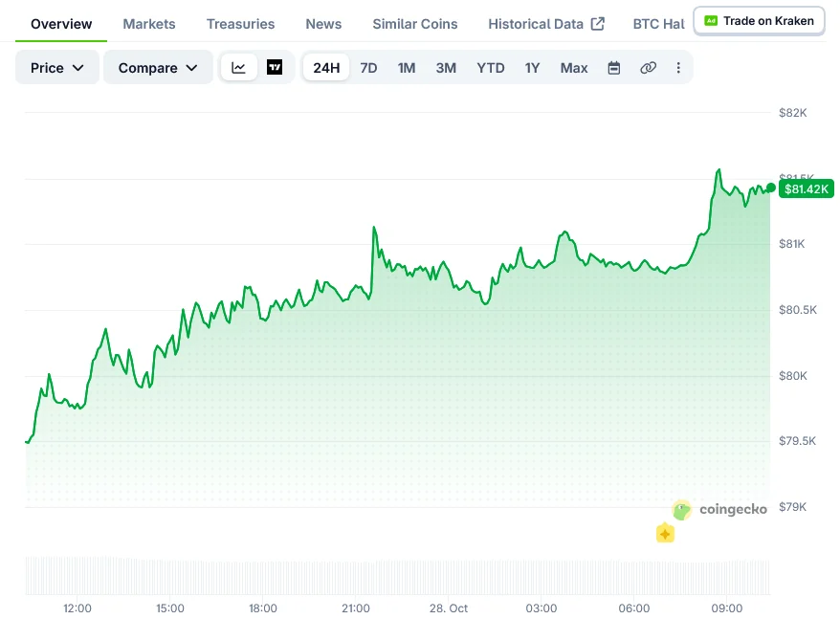Click the 18:00 time axis label
Image resolution: width=840 pixels, height=619 pixels.
click(262, 608)
